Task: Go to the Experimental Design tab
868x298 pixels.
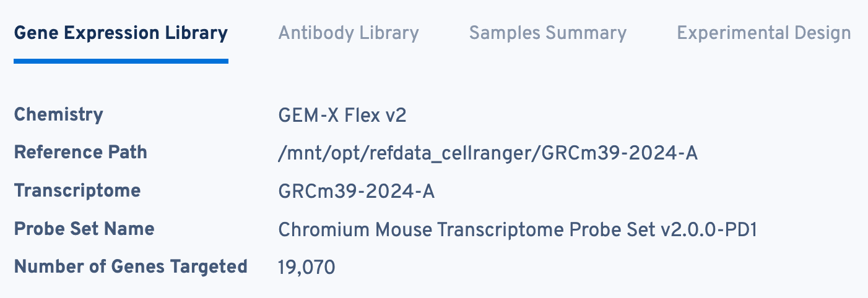Action: (x=763, y=33)
